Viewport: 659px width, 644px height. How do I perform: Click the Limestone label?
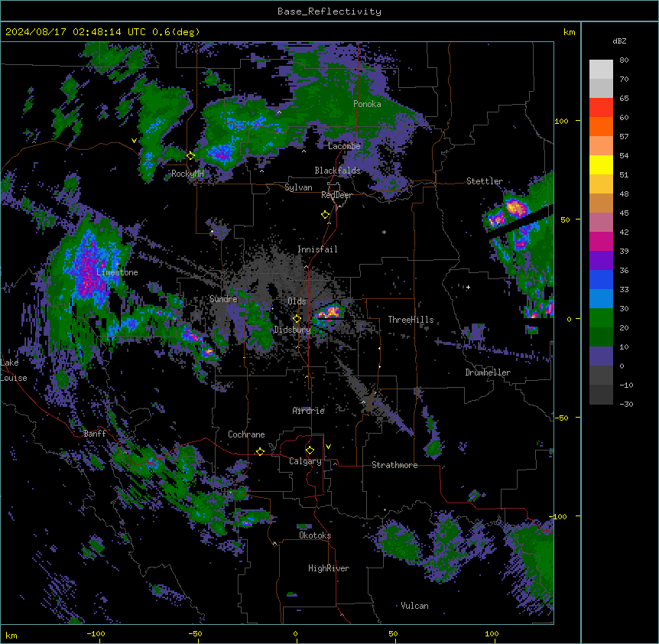click(x=117, y=272)
